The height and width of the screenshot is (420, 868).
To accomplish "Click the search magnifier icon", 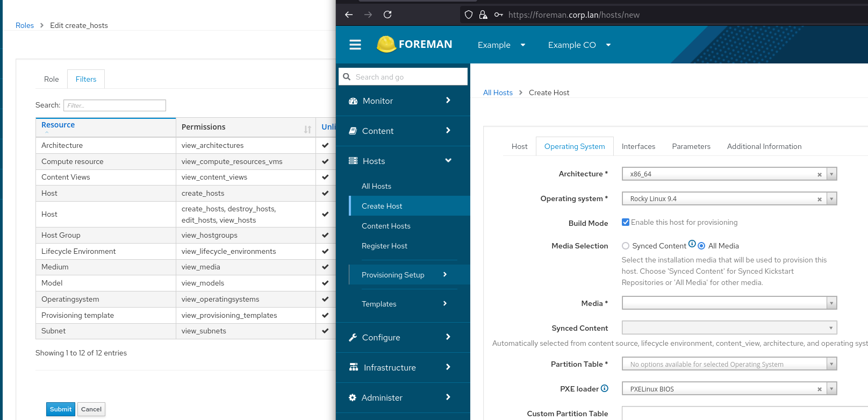I will pyautogui.click(x=347, y=77).
